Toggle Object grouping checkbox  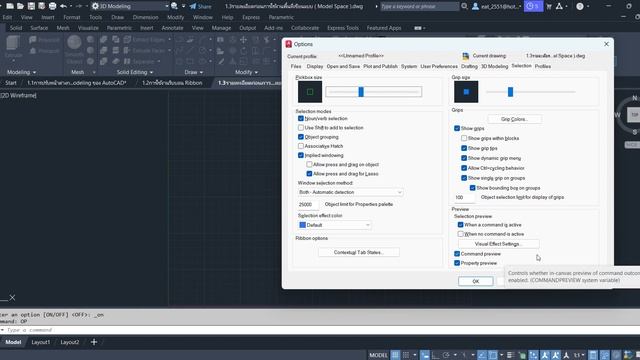click(301, 137)
